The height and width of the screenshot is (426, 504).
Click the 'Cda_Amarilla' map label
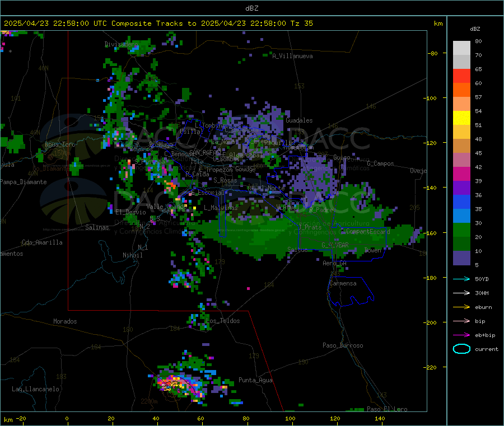click(x=42, y=242)
